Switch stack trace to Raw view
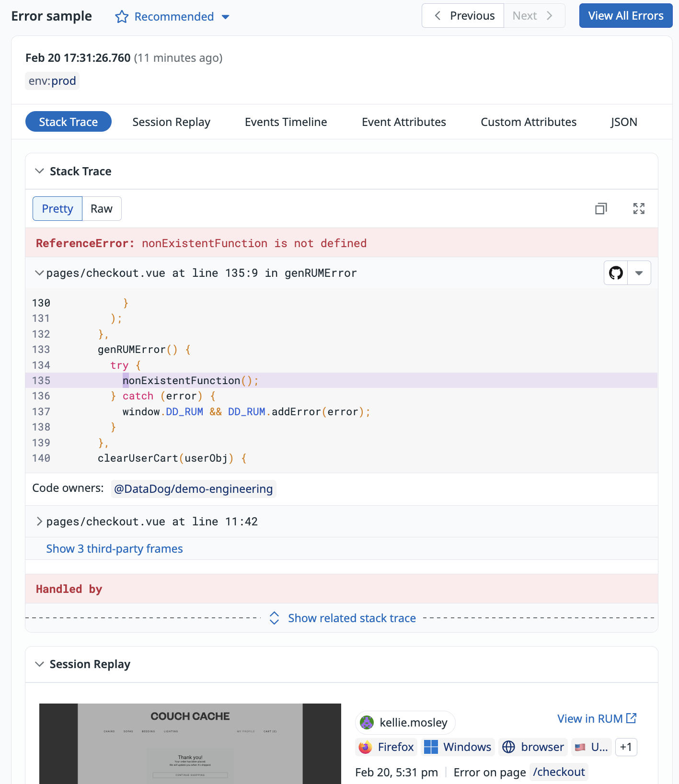The width and height of the screenshot is (679, 784). [x=102, y=209]
